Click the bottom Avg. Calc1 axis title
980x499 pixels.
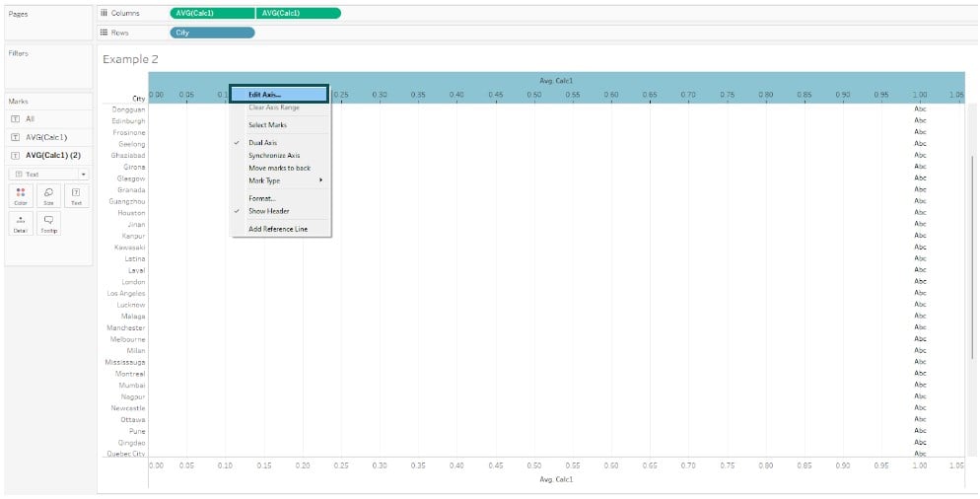(x=556, y=479)
